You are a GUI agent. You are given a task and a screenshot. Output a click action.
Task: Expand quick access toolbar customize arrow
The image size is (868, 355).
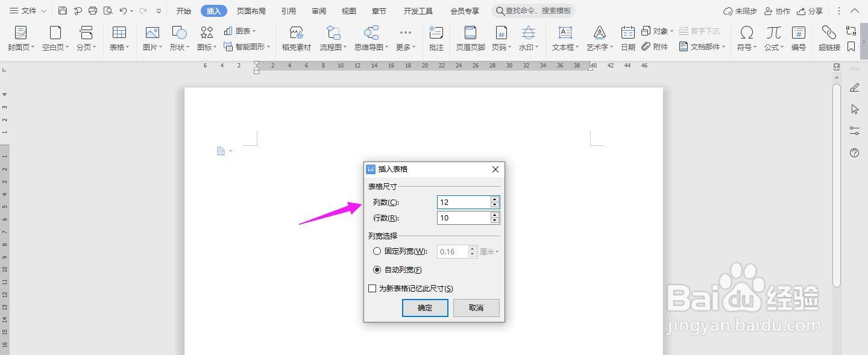pyautogui.click(x=159, y=11)
